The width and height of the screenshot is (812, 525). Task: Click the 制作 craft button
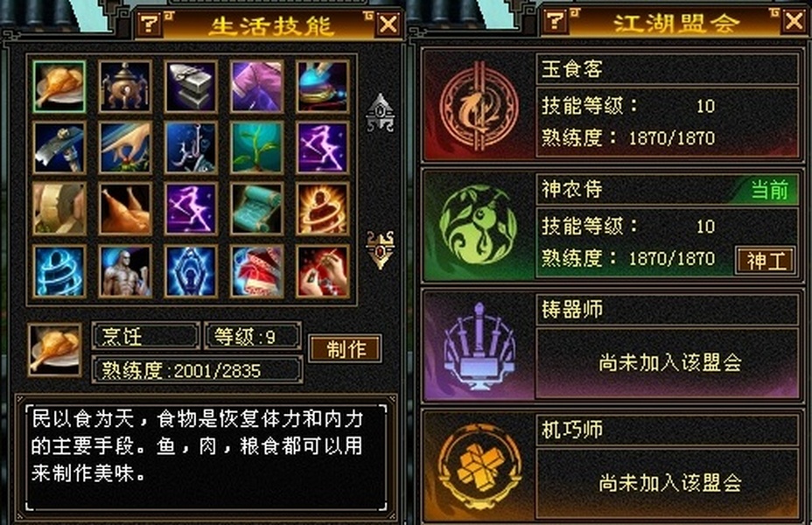pyautogui.click(x=346, y=348)
